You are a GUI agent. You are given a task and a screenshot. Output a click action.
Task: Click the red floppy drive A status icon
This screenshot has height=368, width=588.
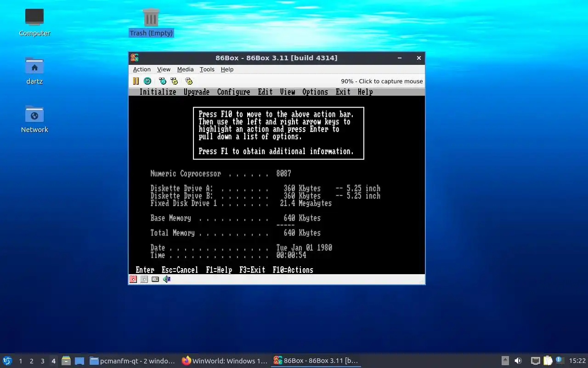click(133, 279)
